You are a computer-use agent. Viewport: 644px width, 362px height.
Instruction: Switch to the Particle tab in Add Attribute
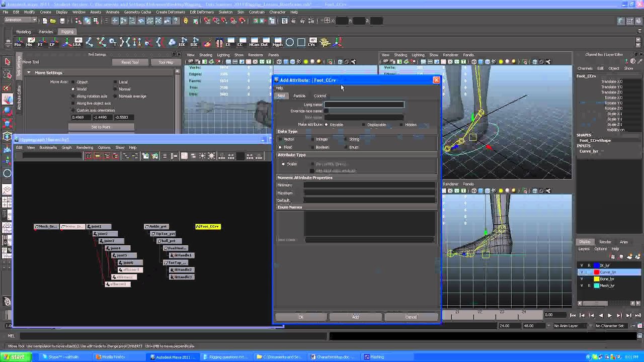pos(299,96)
